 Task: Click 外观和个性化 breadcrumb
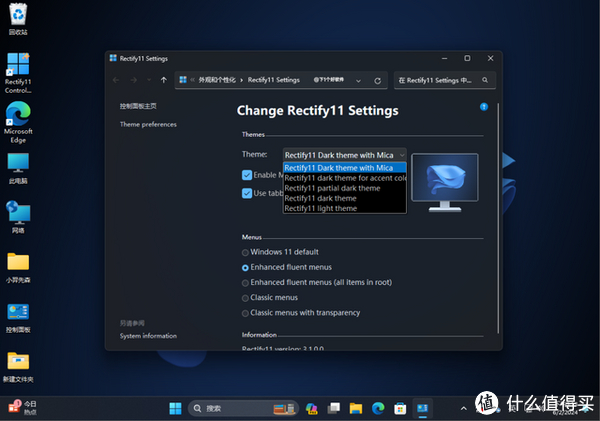pos(217,80)
